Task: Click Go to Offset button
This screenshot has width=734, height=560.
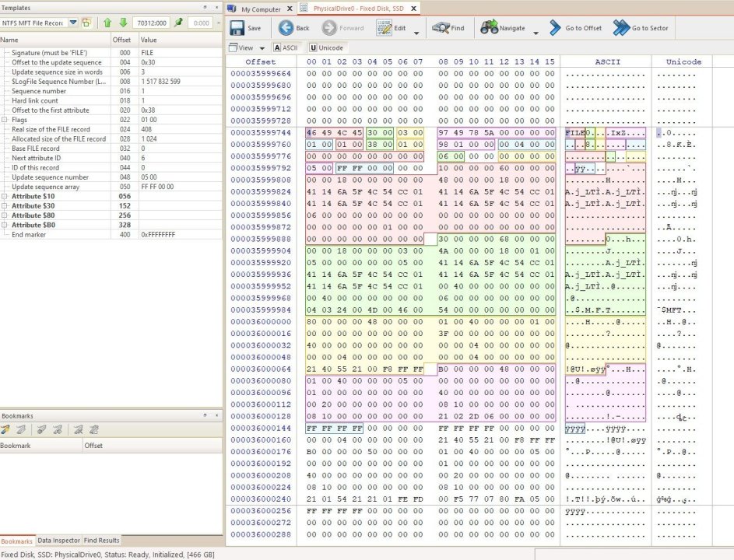Action: (575, 28)
